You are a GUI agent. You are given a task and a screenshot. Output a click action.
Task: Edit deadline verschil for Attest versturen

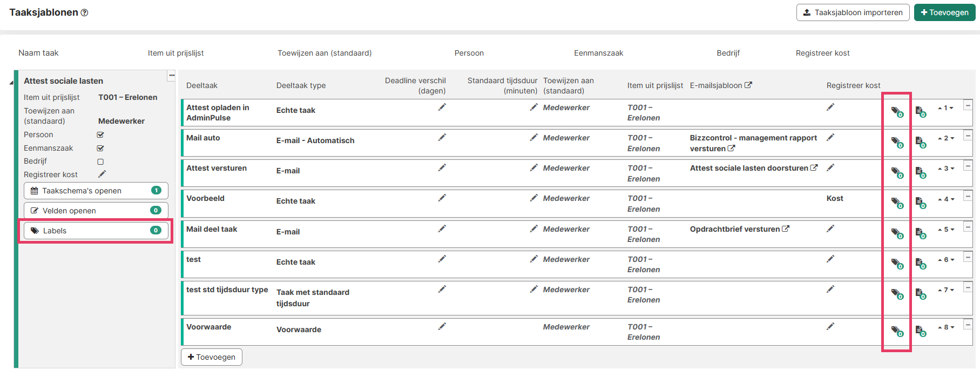(x=442, y=168)
